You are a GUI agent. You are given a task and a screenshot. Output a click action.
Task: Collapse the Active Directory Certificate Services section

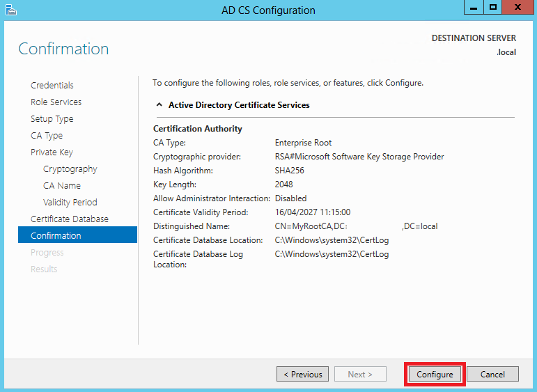[x=158, y=105]
